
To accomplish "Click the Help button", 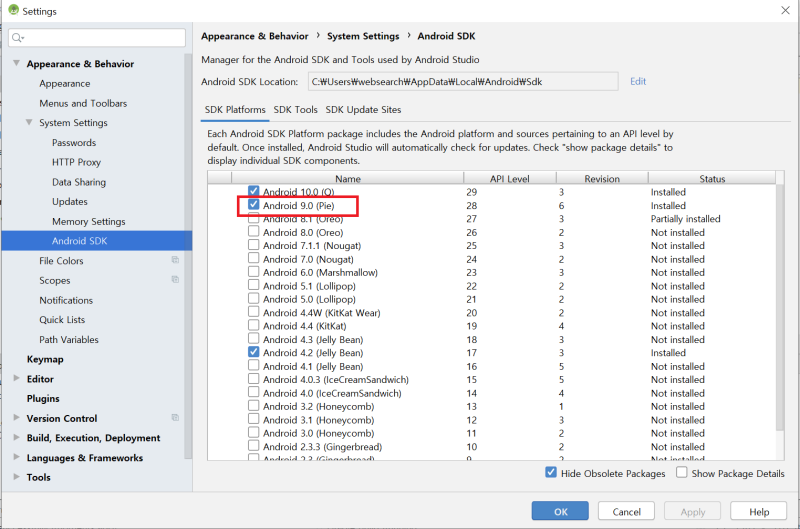I will [x=759, y=511].
